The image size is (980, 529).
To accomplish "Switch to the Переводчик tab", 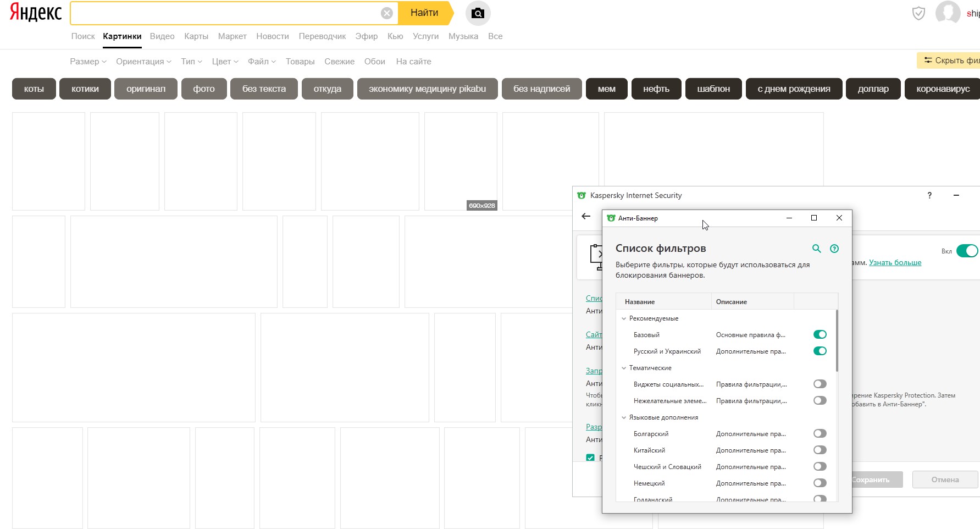I will coord(322,36).
